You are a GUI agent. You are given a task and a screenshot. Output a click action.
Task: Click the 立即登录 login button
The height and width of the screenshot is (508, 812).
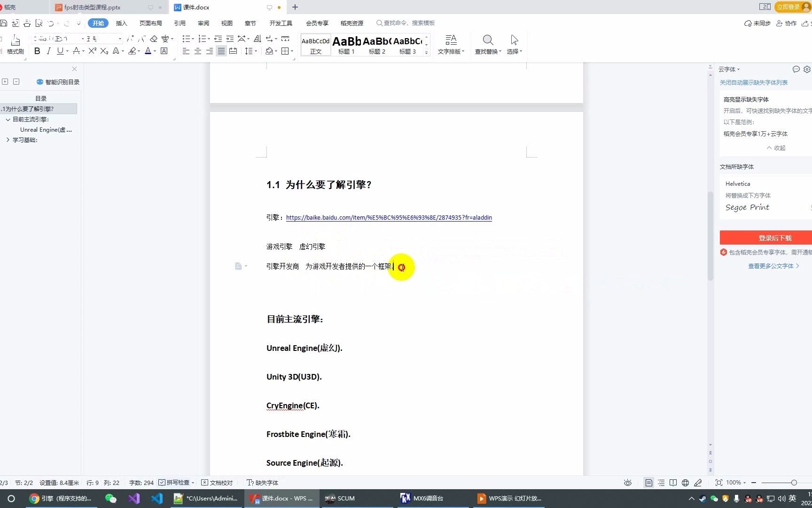point(793,7)
